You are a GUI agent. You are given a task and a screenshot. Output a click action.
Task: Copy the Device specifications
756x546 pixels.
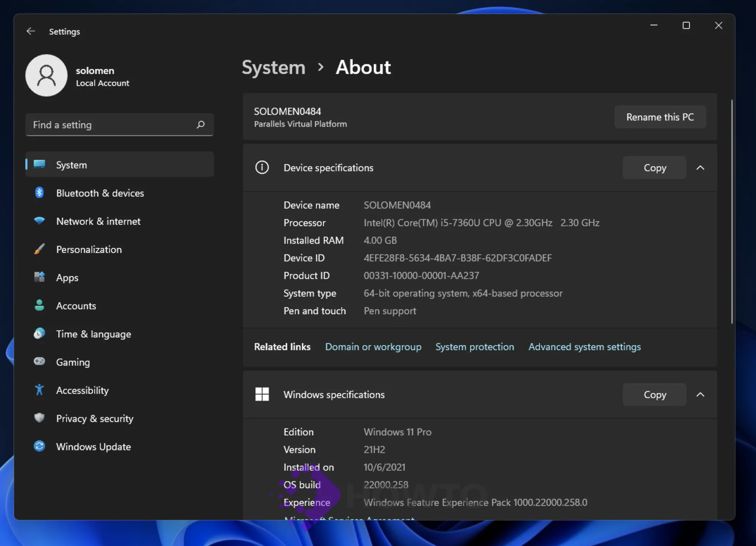(x=655, y=168)
